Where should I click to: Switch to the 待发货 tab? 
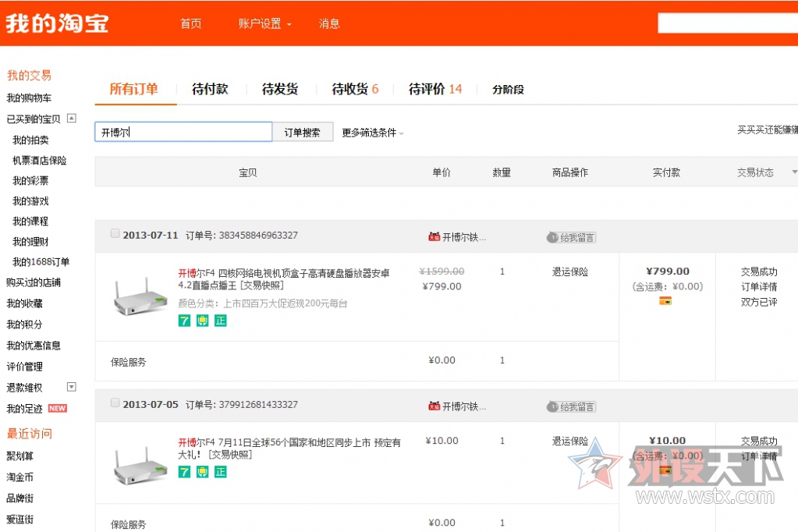coord(280,89)
